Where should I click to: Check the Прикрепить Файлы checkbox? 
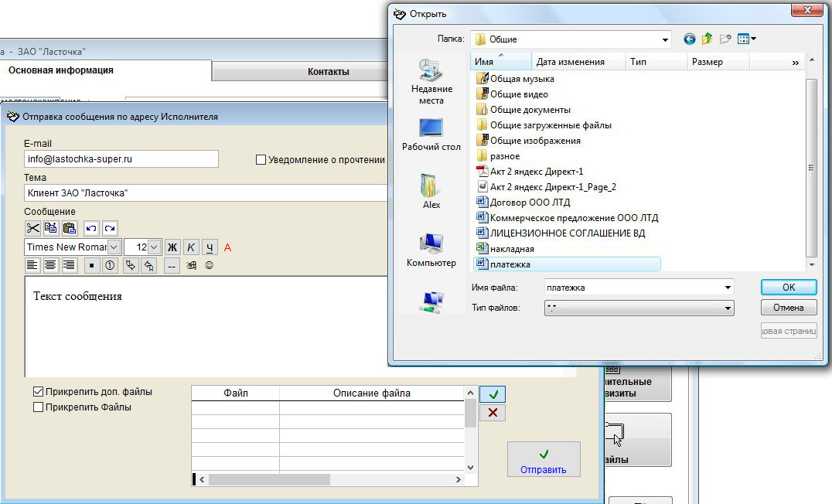tap(39, 407)
